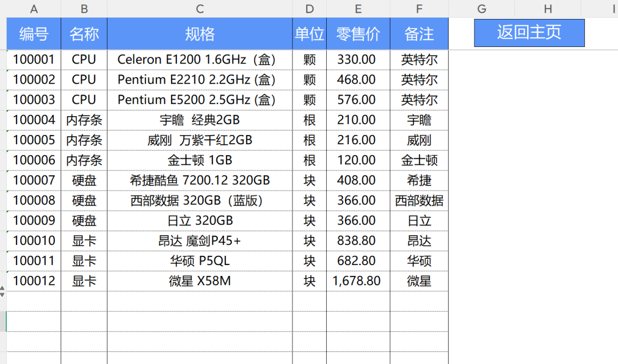Click the price cell 682.80
The image size is (618, 364).
[x=358, y=261]
